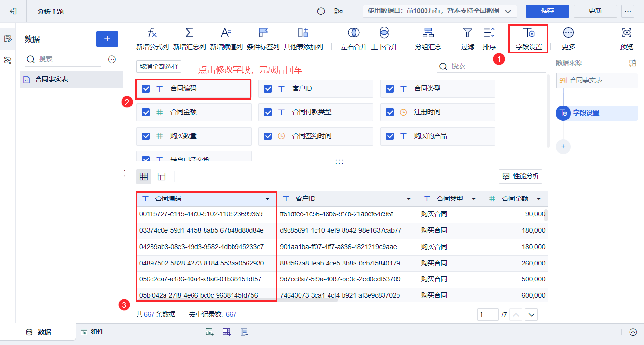Image resolution: width=644 pixels, height=345 pixels.
Task: Click the 保存 save button
Action: 548,11
